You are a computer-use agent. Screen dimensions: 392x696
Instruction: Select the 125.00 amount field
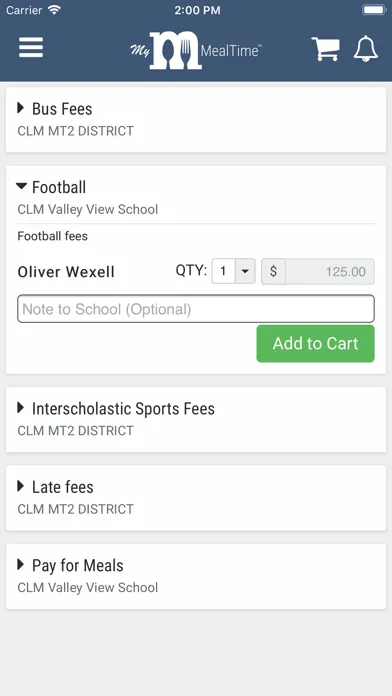click(x=330, y=272)
